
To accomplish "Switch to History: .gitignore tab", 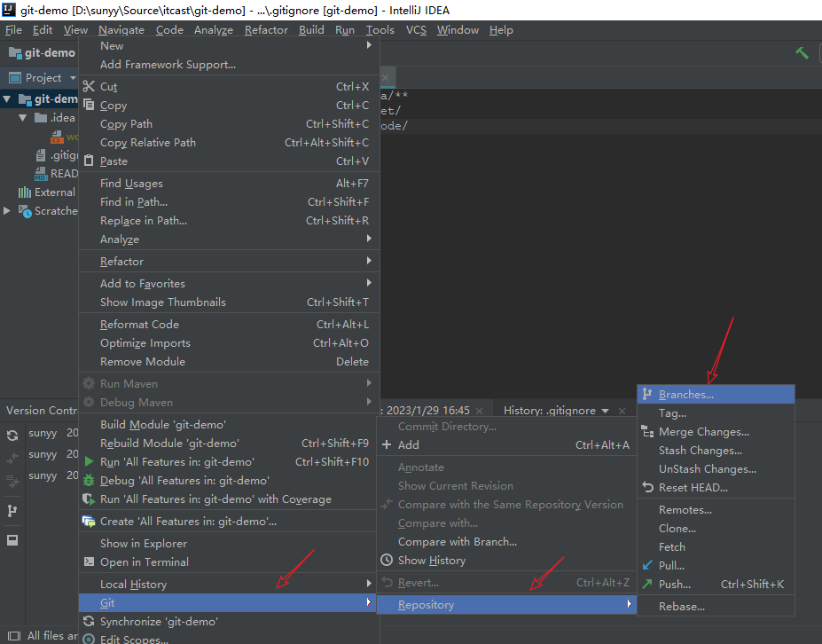I will click(x=550, y=411).
